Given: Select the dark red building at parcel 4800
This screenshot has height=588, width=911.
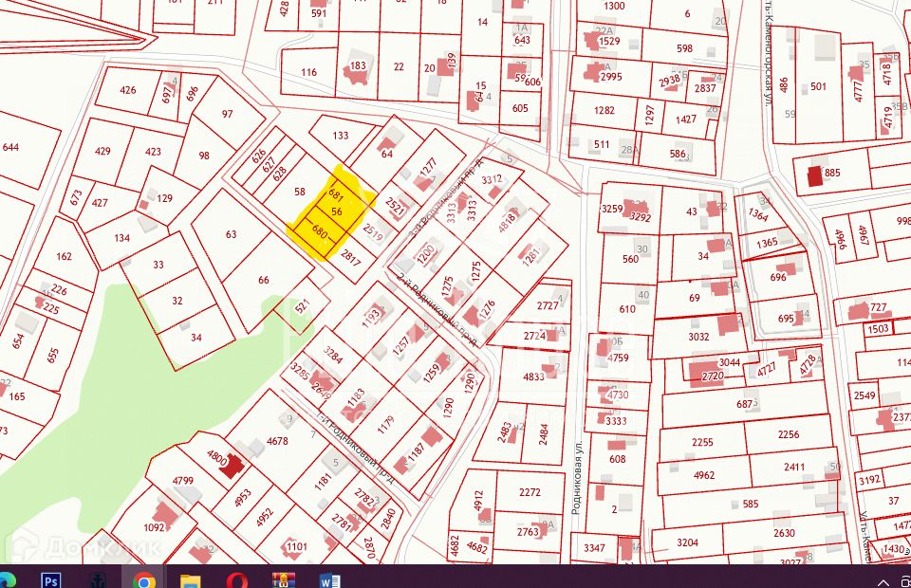Looking at the screenshot, I should [232, 463].
